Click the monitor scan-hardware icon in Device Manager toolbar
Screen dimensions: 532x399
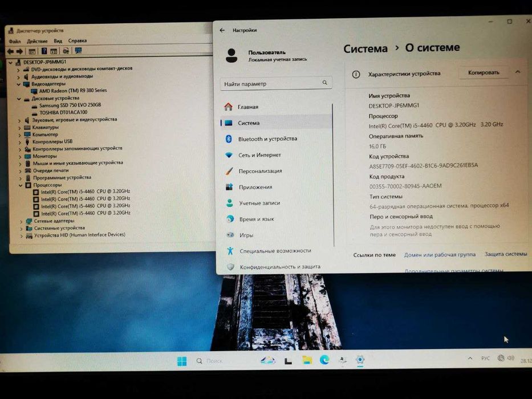click(78, 51)
